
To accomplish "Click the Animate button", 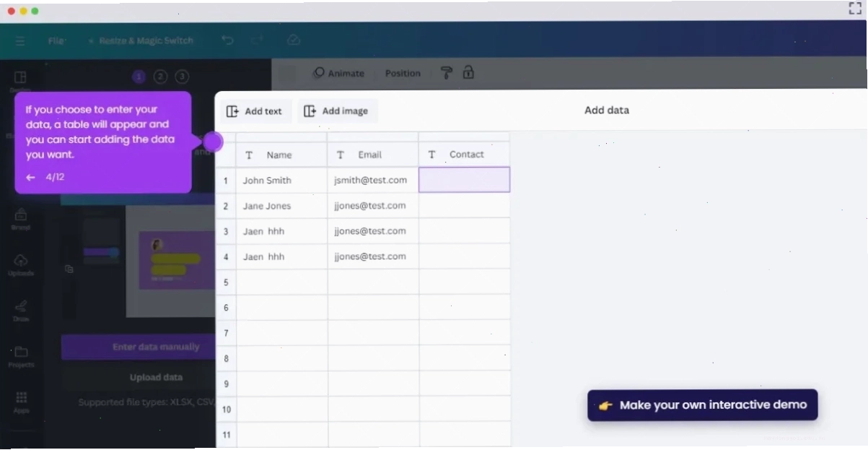I will pyautogui.click(x=338, y=73).
